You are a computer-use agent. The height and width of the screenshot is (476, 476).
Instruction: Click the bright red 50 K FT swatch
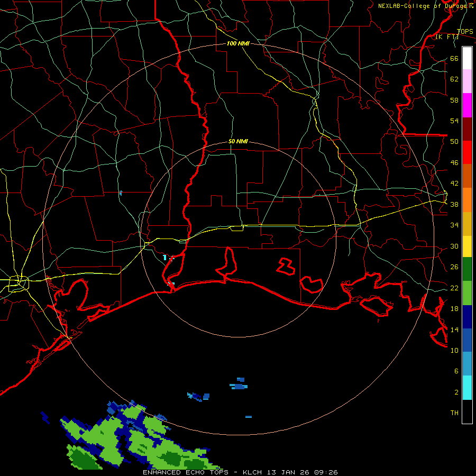pos(467,152)
